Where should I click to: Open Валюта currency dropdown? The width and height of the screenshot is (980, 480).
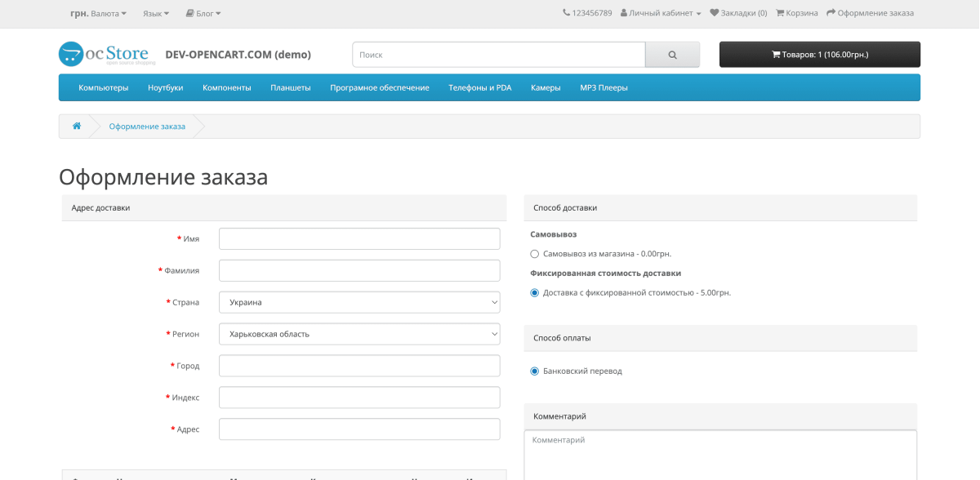pyautogui.click(x=99, y=13)
